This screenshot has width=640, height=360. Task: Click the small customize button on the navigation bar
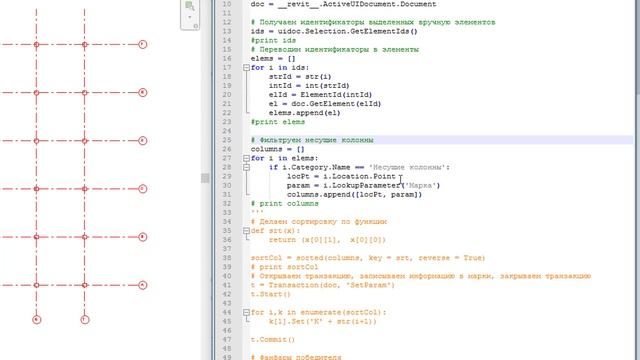(x=196, y=26)
